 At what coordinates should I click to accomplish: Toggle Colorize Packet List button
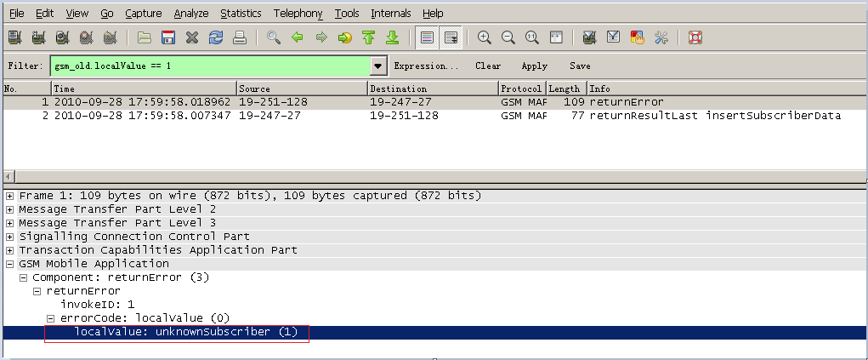tap(428, 37)
